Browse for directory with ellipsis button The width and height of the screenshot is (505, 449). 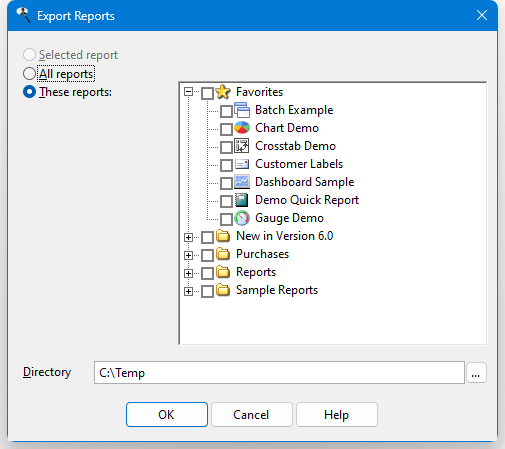(x=476, y=373)
